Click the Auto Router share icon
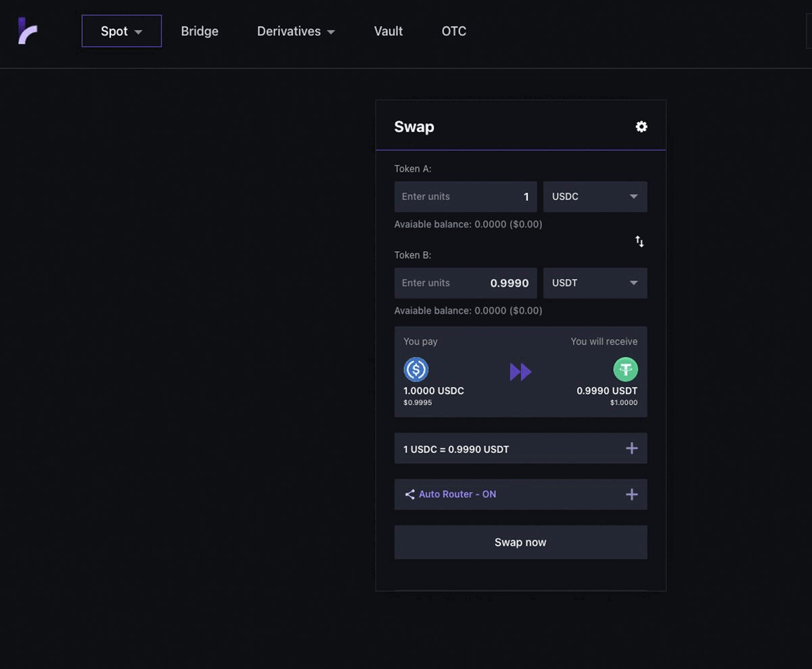 point(409,494)
